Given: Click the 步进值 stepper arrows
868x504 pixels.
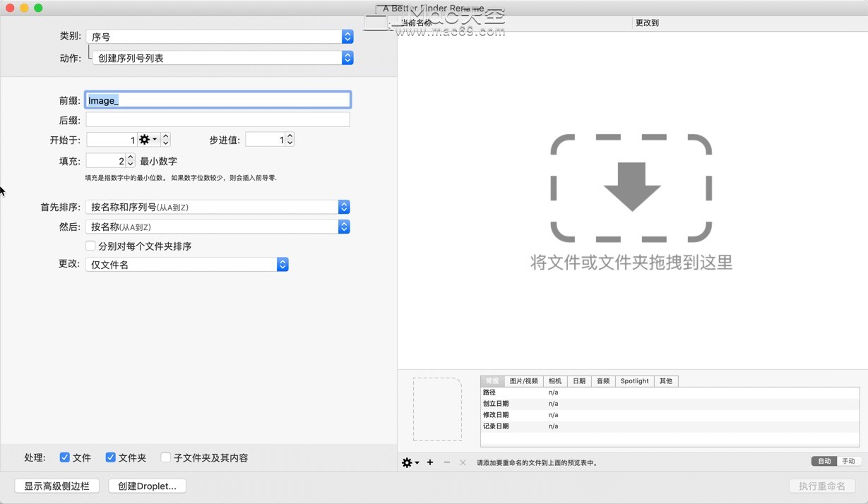Looking at the screenshot, I should (x=290, y=140).
